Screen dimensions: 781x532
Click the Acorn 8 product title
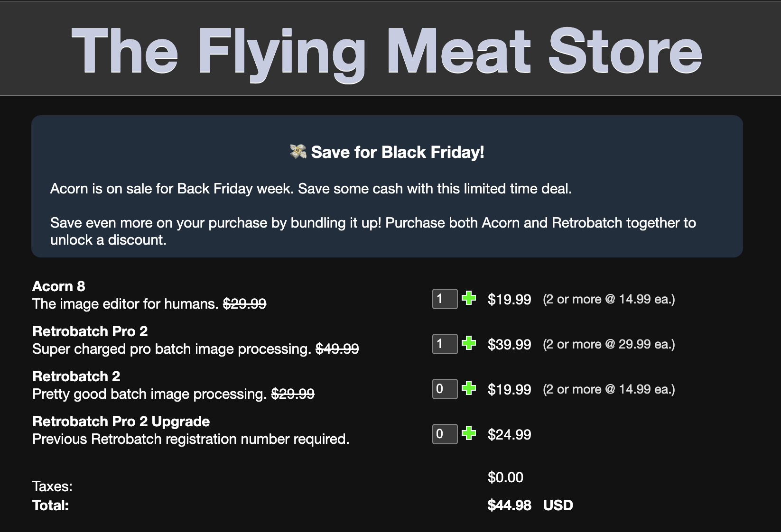pos(59,286)
